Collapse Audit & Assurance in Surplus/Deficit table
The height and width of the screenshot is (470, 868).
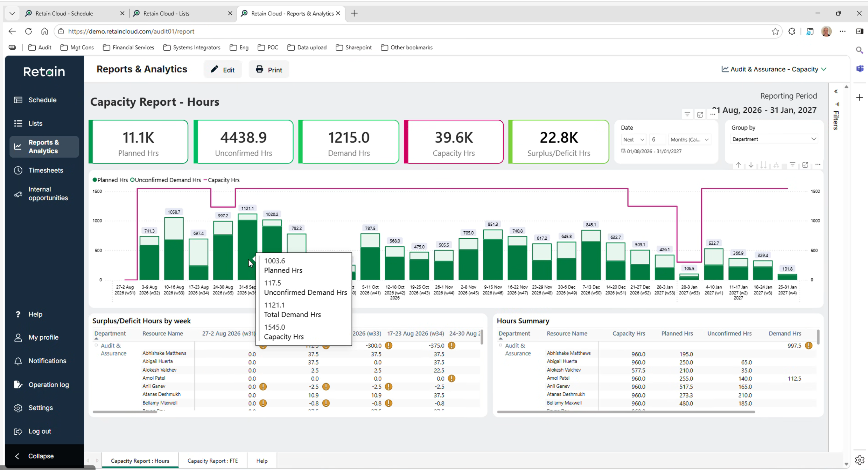coord(96,345)
